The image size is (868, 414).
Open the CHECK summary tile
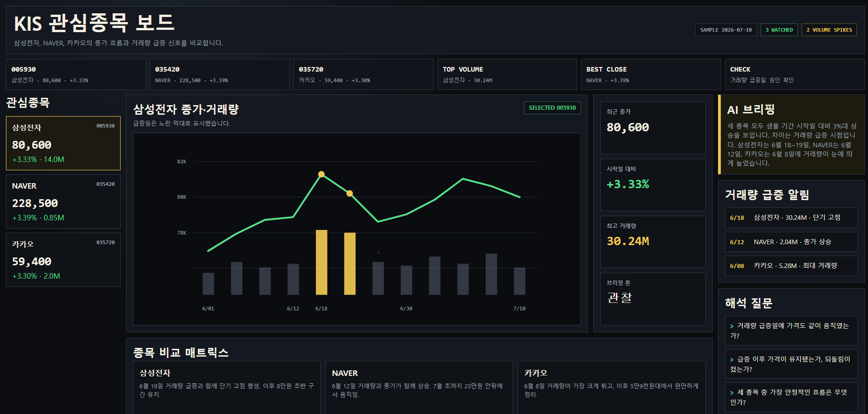pos(795,74)
